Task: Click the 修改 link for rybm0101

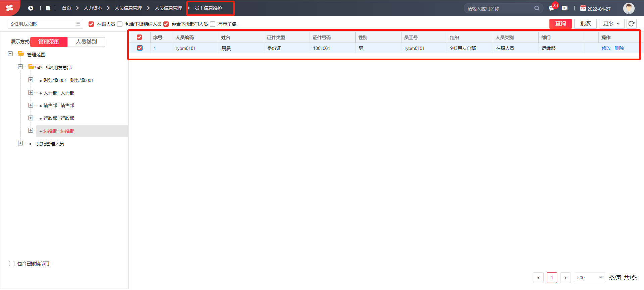Action: click(606, 48)
